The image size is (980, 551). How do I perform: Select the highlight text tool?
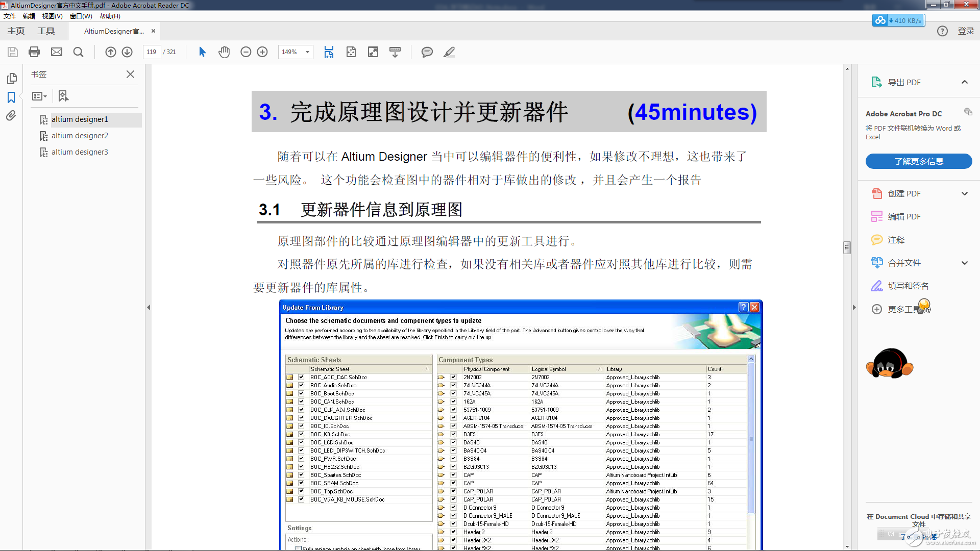pyautogui.click(x=449, y=52)
